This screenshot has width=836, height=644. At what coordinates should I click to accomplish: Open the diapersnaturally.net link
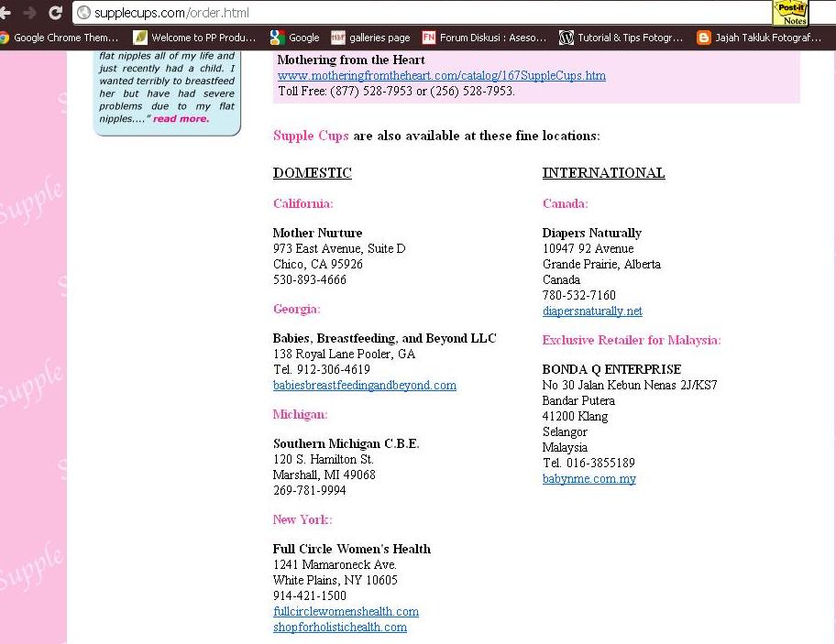[x=592, y=311]
